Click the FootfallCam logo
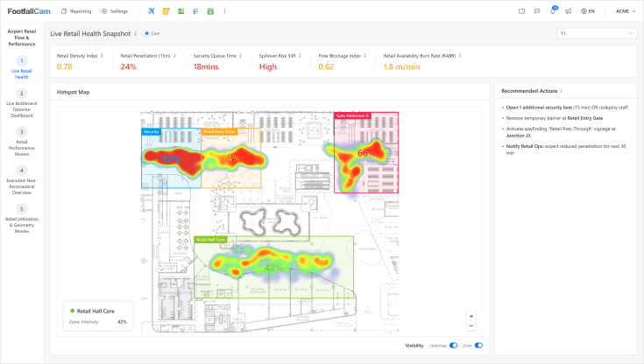 click(x=29, y=11)
